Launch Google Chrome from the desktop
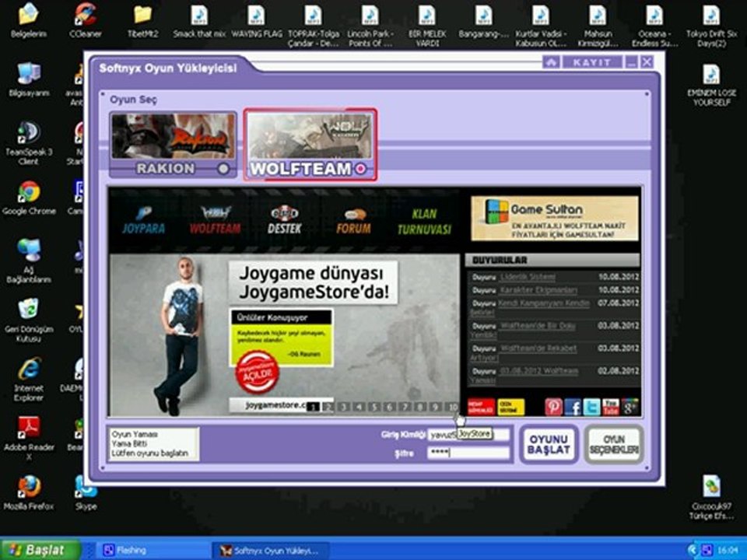The image size is (747, 560). tap(29, 198)
